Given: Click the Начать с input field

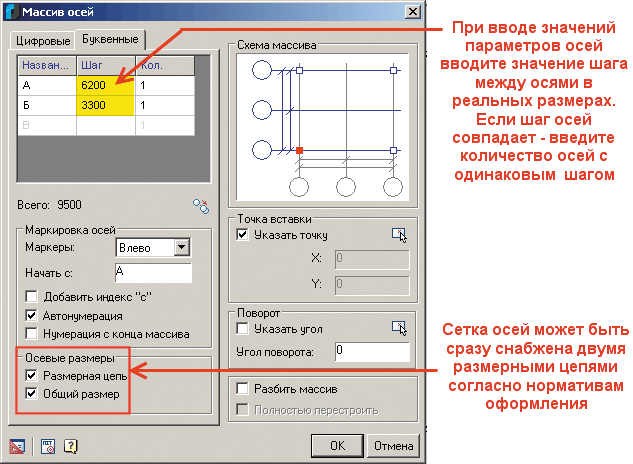Looking at the screenshot, I should (x=153, y=273).
